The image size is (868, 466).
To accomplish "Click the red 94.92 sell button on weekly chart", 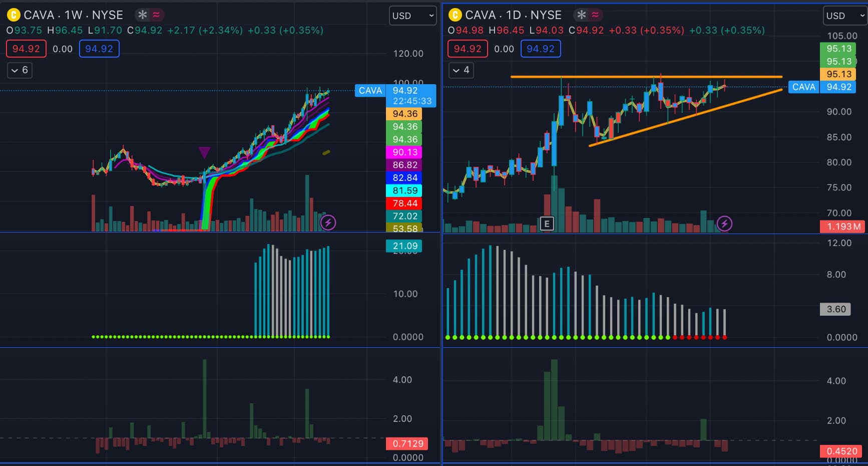I will pyautogui.click(x=26, y=49).
